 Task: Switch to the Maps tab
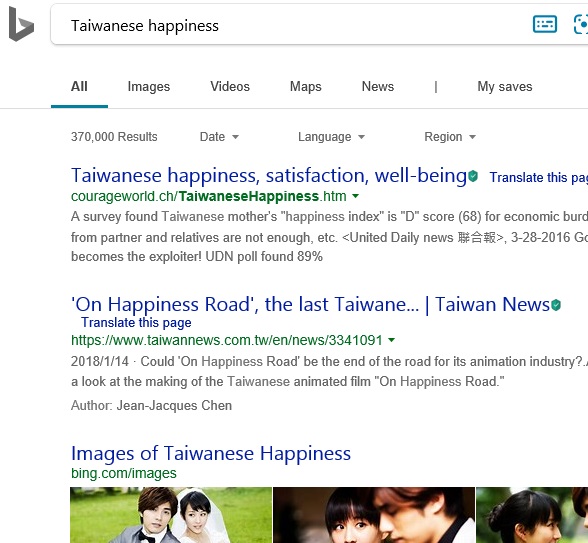(x=306, y=87)
